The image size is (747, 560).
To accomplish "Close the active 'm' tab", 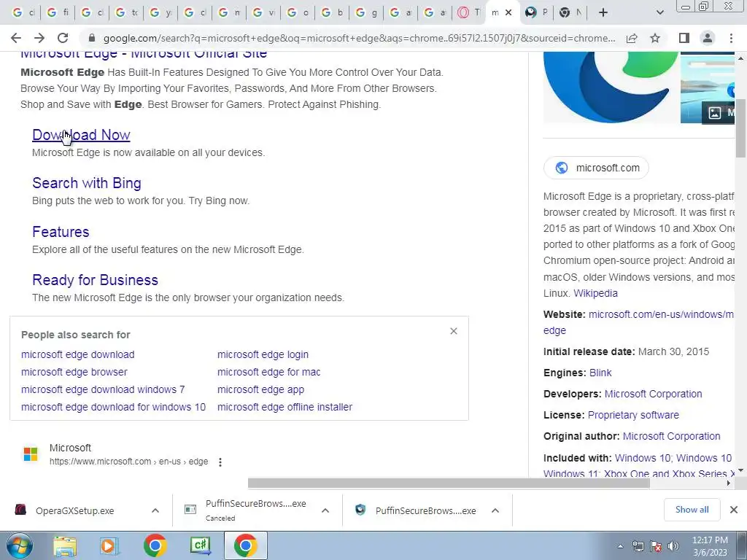I will click(x=508, y=13).
